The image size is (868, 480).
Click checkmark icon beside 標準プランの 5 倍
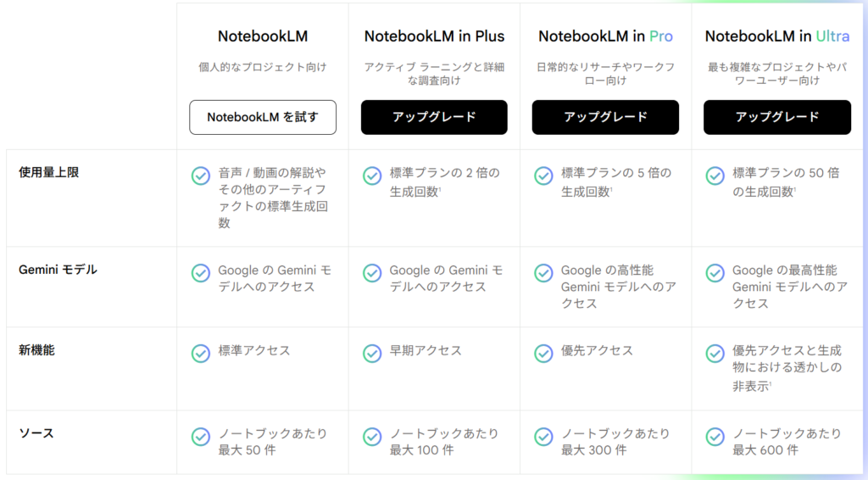tap(543, 176)
